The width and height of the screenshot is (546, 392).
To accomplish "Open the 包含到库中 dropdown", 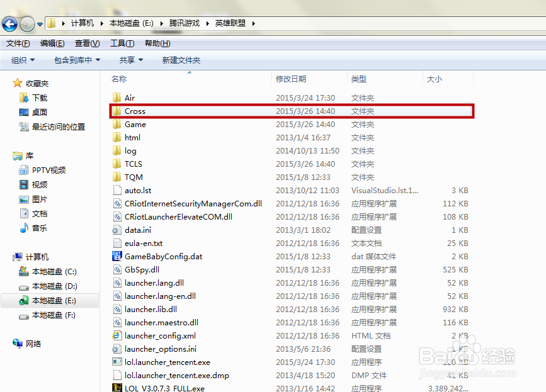I will click(x=77, y=60).
